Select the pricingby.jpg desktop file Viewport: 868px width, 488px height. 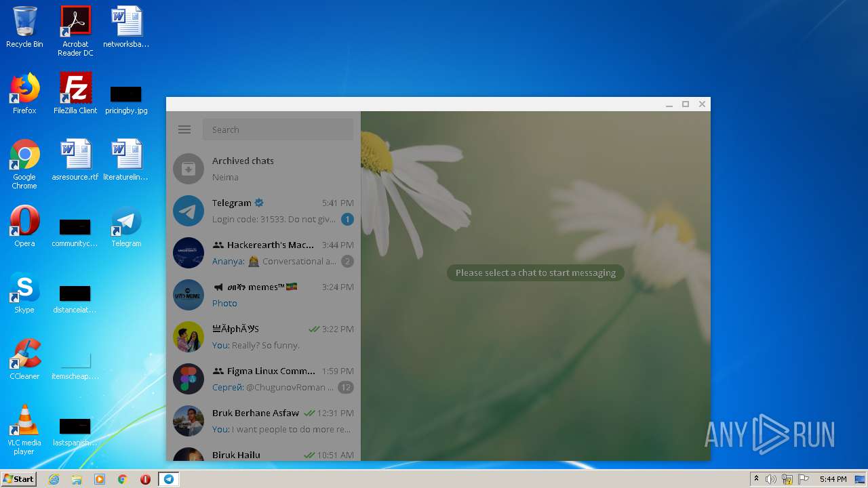[126, 99]
